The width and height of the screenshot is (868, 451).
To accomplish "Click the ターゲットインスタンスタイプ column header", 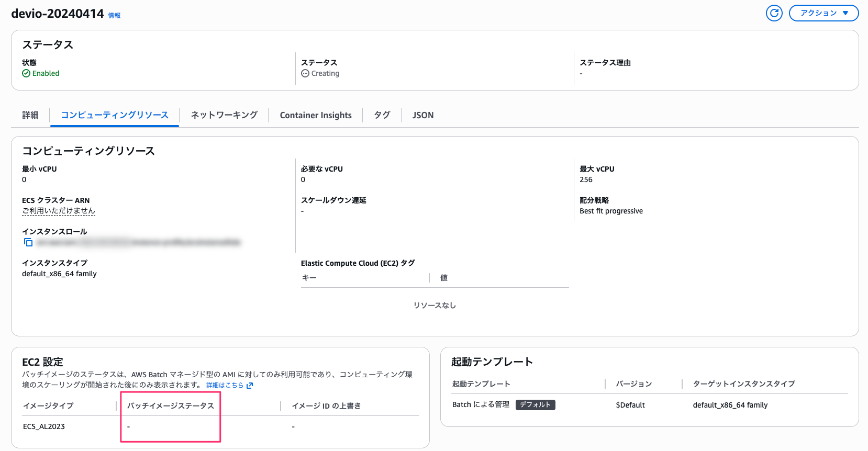I will (744, 384).
